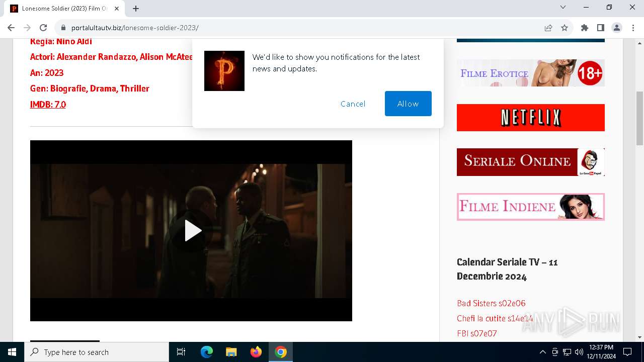
Task: Click the Calendar Seriale TV heading
Action: coord(507,269)
